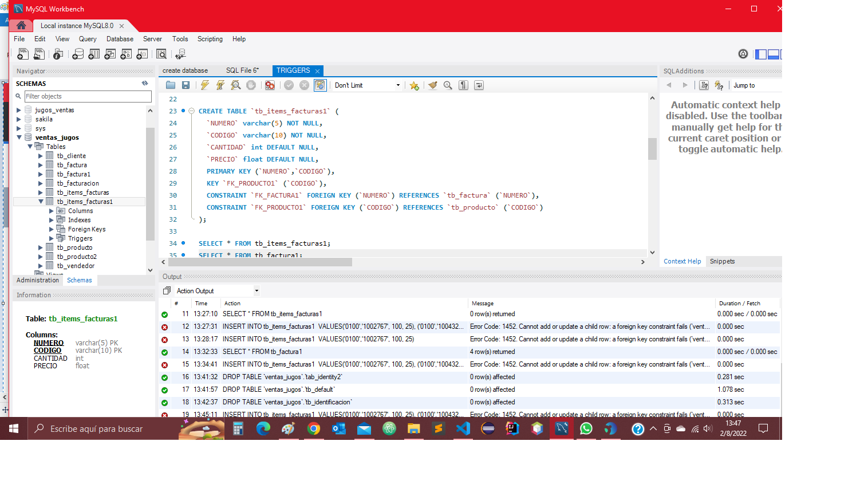Click Jump to field
Screen dimensions: 868x488
point(756,85)
